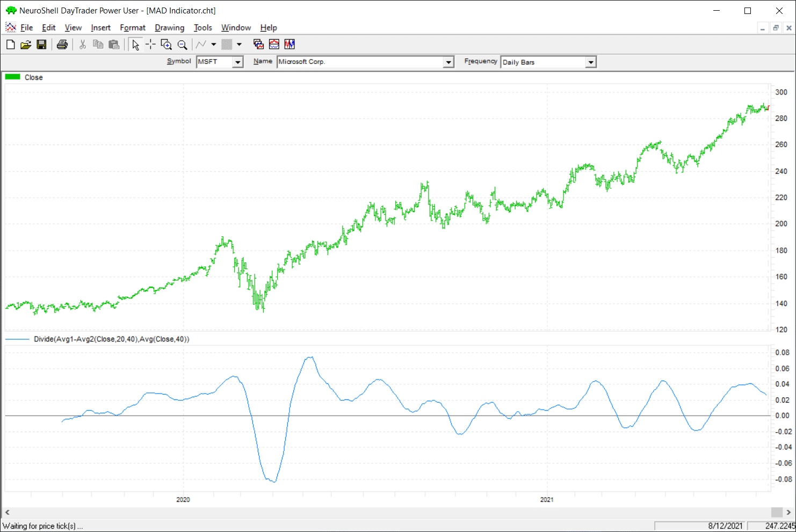Copy selection with Copy icon

pyautogui.click(x=98, y=45)
